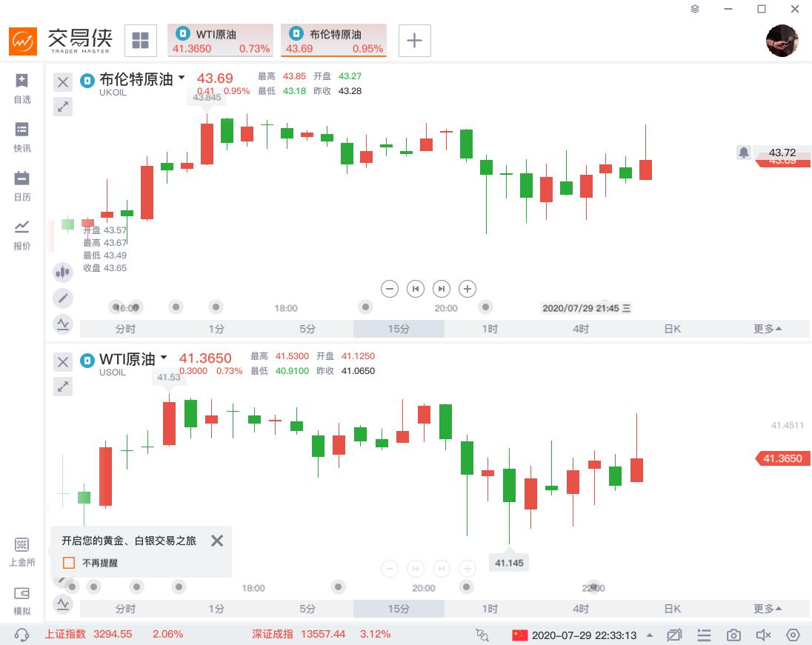Toggle the indicator icon on WTI chart

(63, 604)
